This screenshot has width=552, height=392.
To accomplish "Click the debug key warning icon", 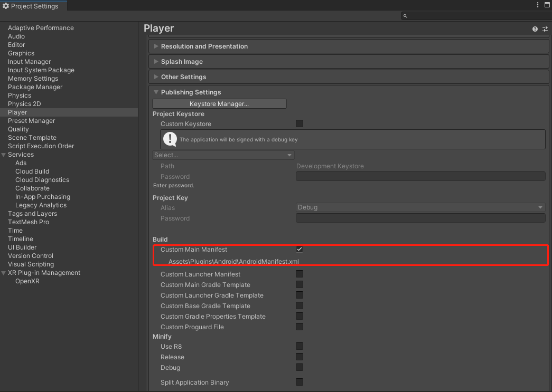I will [170, 139].
